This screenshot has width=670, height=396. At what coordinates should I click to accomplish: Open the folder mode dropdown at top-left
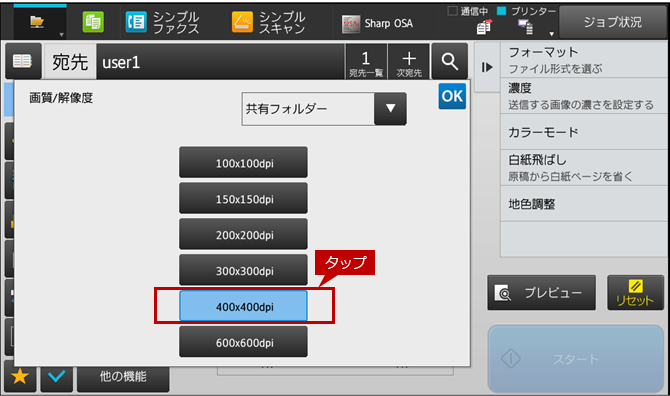pyautogui.click(x=40, y=22)
